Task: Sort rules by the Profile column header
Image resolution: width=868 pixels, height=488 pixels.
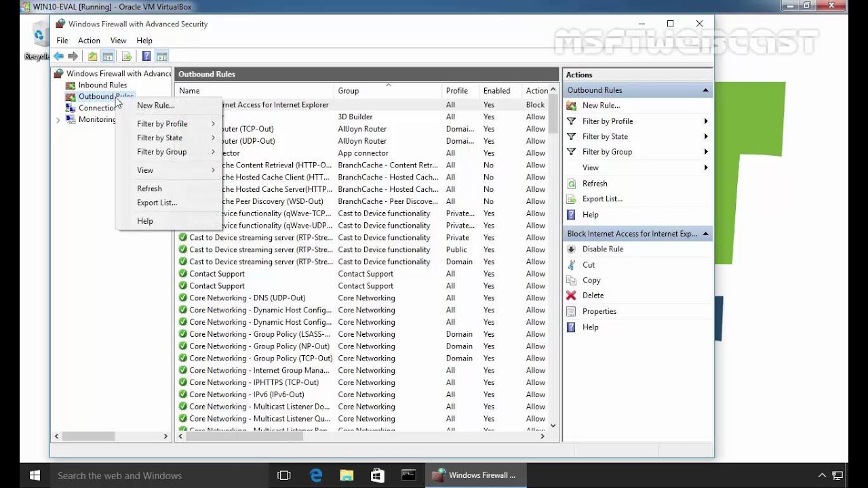Action: tap(461, 91)
